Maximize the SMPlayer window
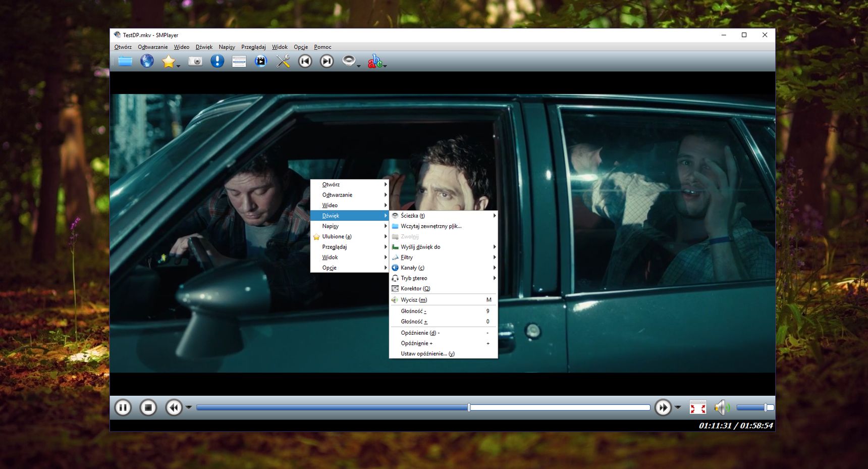868x469 pixels. pyautogui.click(x=744, y=35)
